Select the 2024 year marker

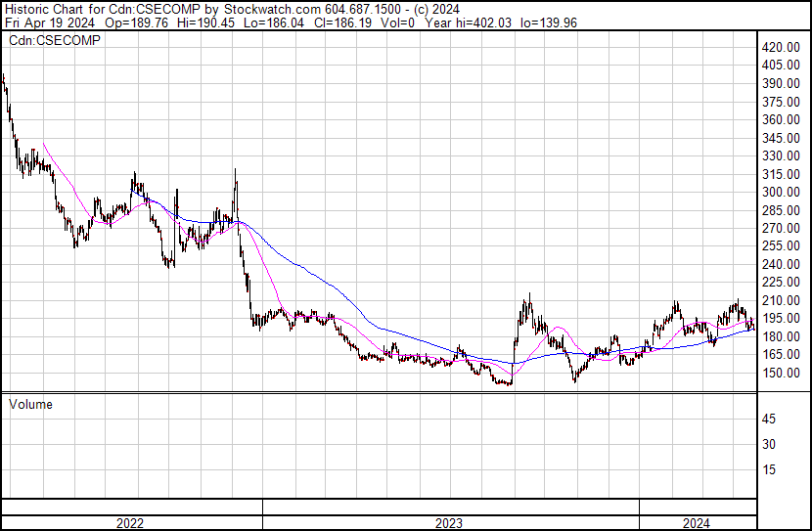point(696,523)
